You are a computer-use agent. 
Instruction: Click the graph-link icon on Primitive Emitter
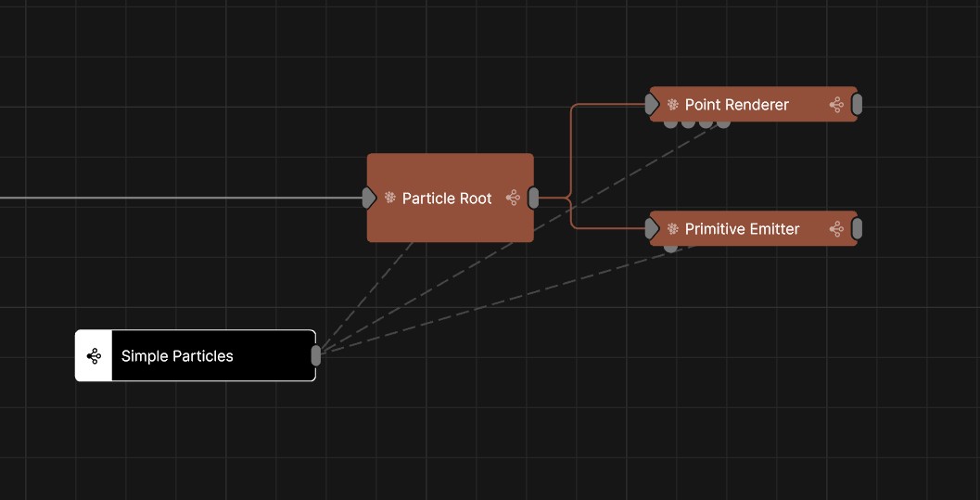(836, 228)
